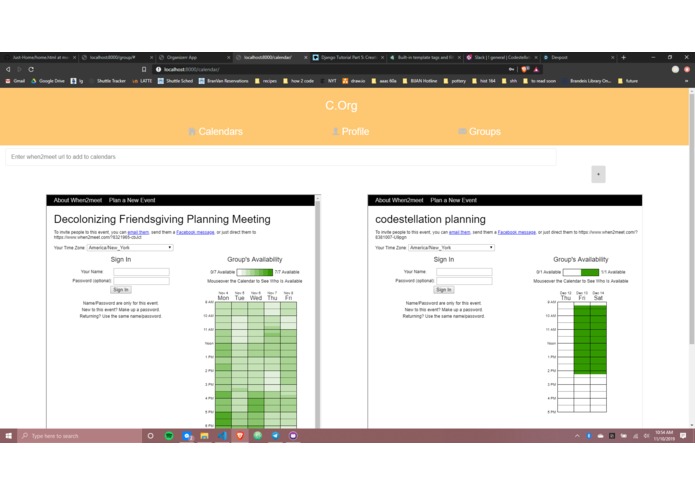Open the Groups navigation item
Screen dimensions: 695x494
pos(480,132)
